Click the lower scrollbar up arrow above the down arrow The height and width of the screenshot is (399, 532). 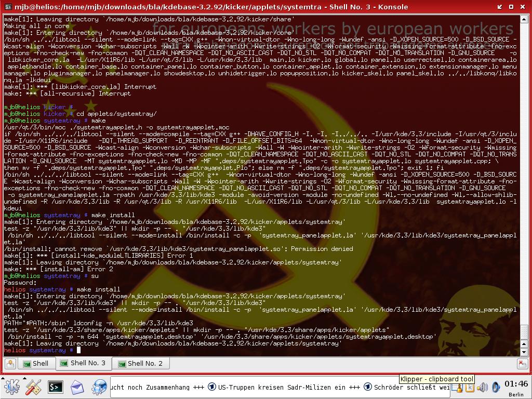(524, 344)
